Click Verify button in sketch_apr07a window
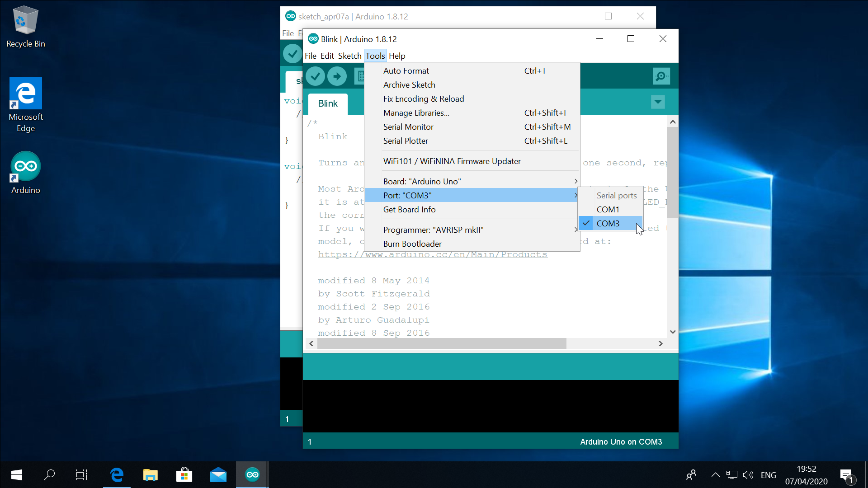Image resolution: width=868 pixels, height=488 pixels. tap(292, 54)
